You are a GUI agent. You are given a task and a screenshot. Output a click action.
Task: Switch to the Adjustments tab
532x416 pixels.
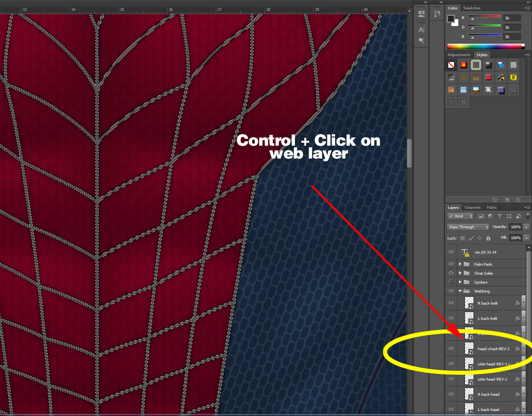point(459,55)
